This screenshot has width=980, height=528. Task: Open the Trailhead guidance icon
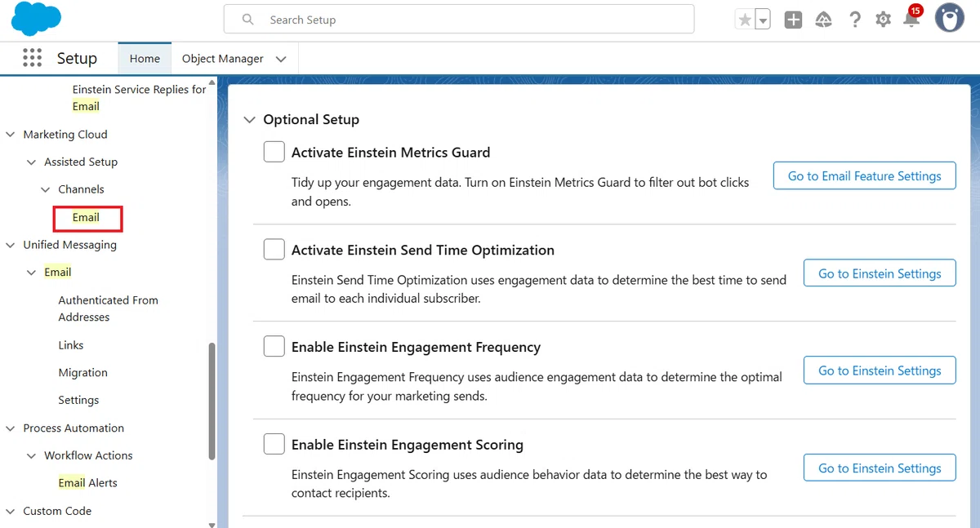824,20
